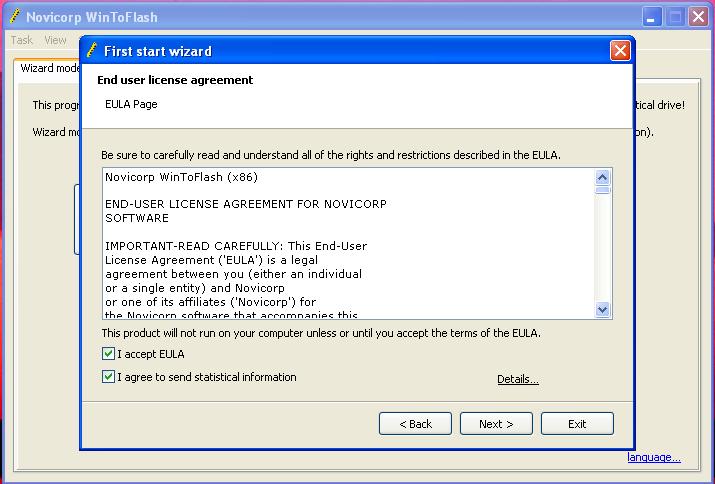Click the Next > button
This screenshot has height=484, width=715.
point(496,424)
